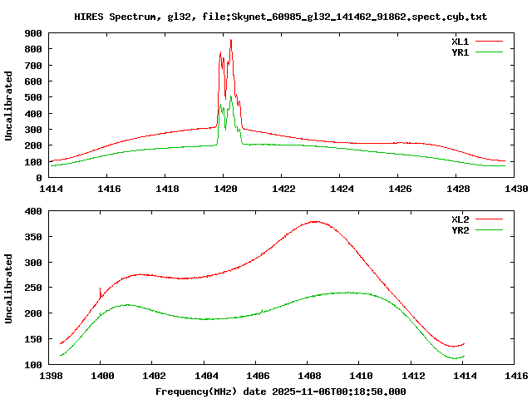This screenshot has width=532, height=399.
Task: Select the YR1 legend label
Action: pyautogui.click(x=461, y=51)
